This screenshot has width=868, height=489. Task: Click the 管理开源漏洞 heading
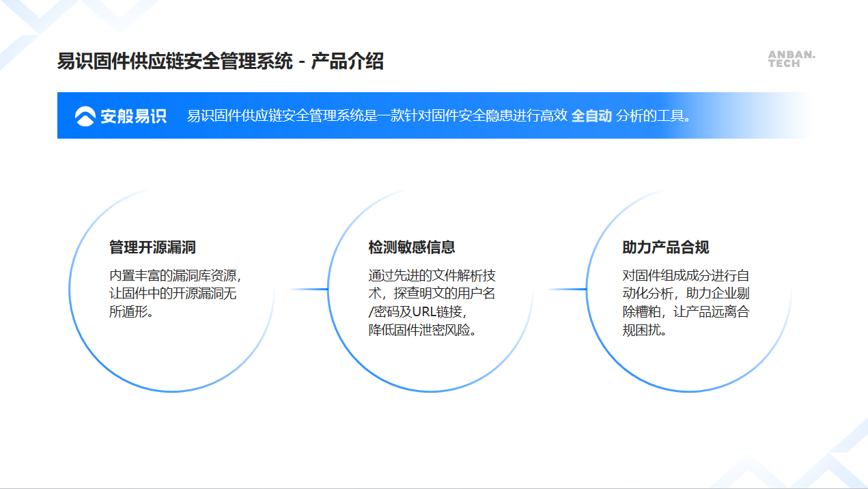(153, 247)
